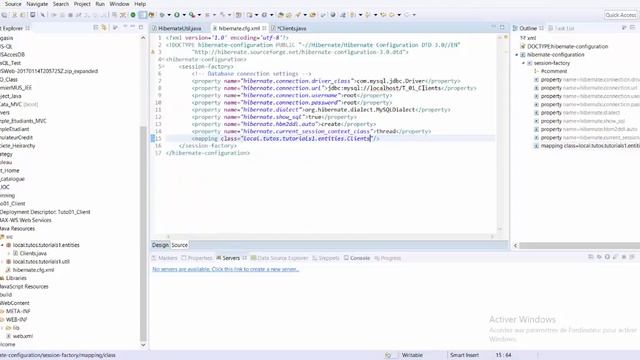Close the hibernate.cfg.xml editor tab
Viewport: 640px width, 360px height.
click(264, 28)
